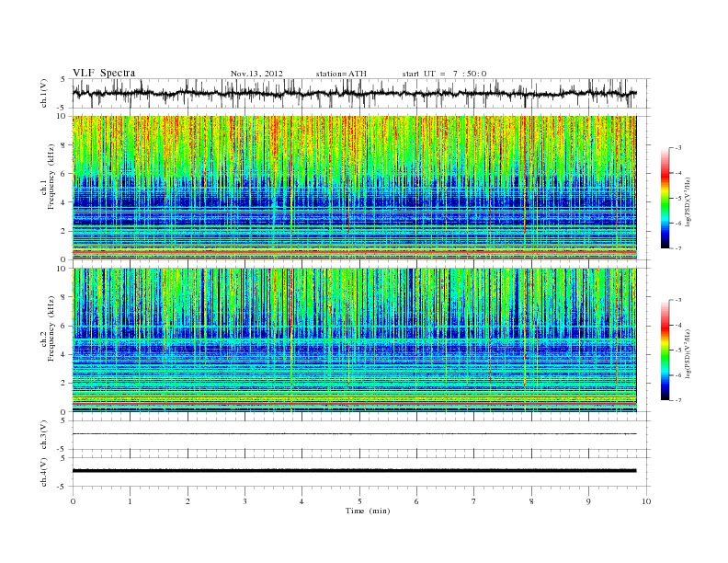The image size is (728, 563).
Task: Click the "8" kHz tick of ch.1 spectrogram
Action: click(64, 145)
